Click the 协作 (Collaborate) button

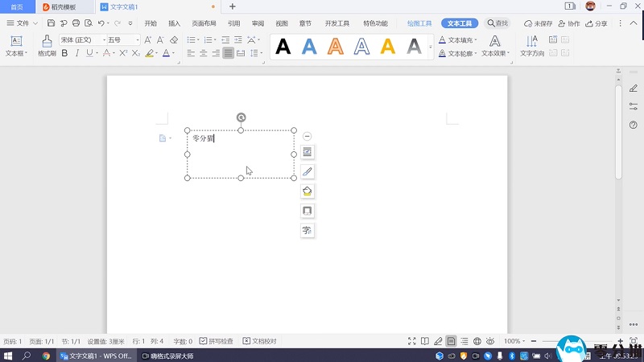tap(569, 23)
